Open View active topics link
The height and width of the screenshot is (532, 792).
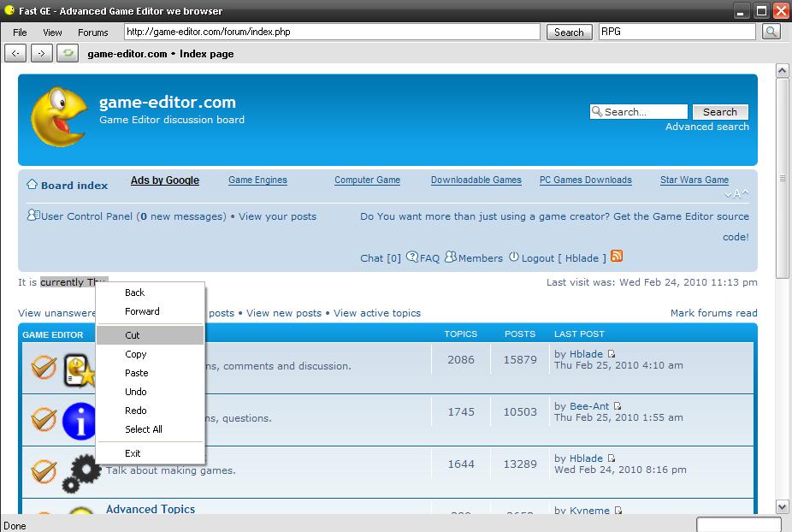pyautogui.click(x=377, y=313)
